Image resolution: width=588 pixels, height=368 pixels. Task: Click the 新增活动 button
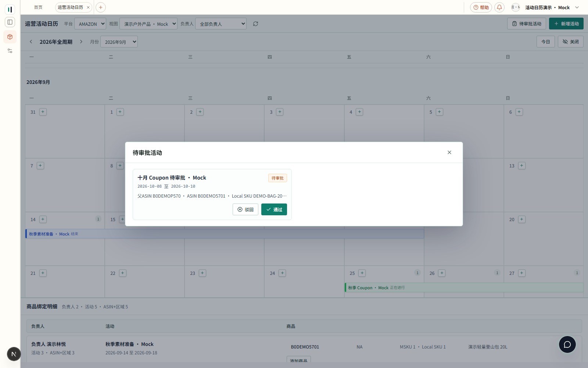click(x=566, y=24)
